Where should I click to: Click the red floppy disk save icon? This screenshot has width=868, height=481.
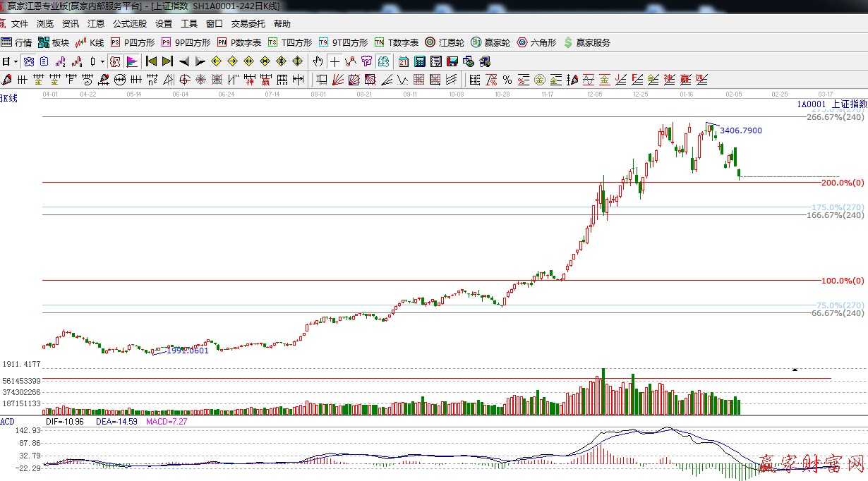[452, 61]
